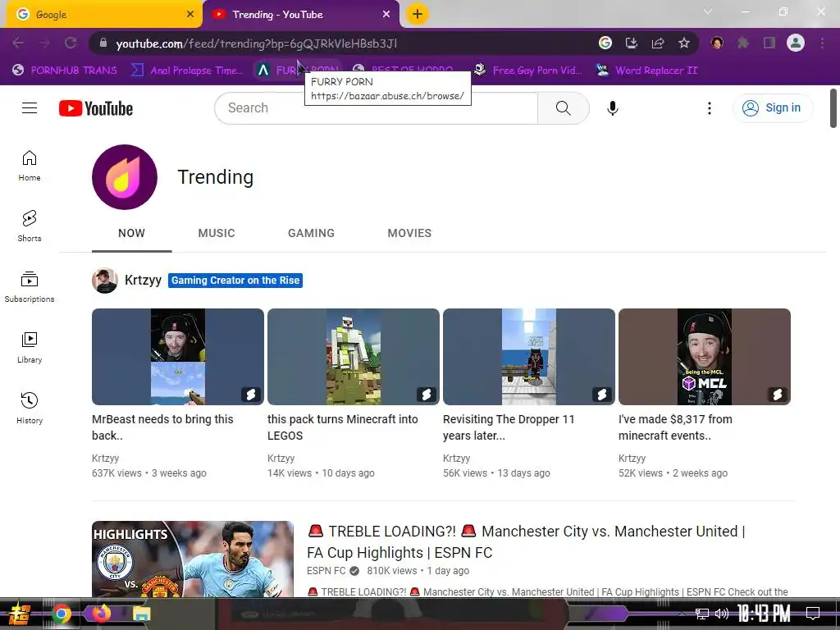The width and height of the screenshot is (840, 630).
Task: Open 'I've made $8,317 from minecraft events..' title
Action: tap(675, 427)
